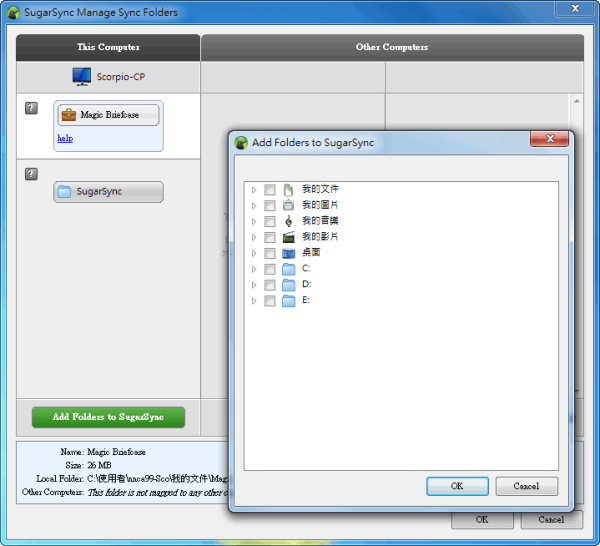This screenshot has width=600, height=546.
Task: Select the Other Computers tab header
Action: point(392,47)
